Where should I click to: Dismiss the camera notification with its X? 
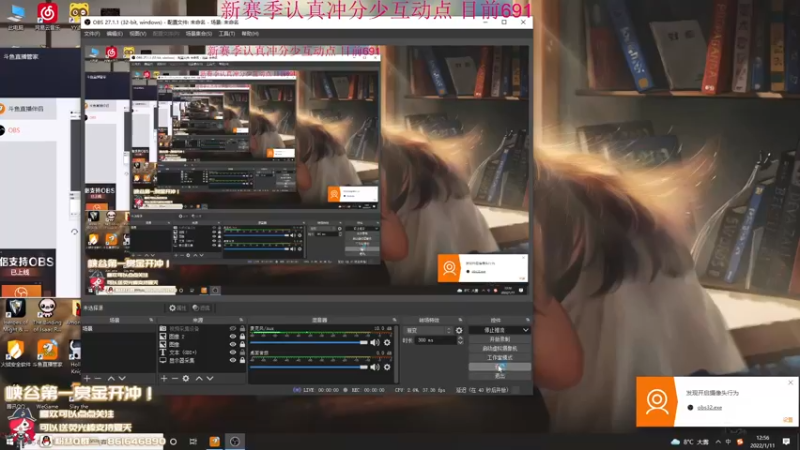click(x=790, y=382)
